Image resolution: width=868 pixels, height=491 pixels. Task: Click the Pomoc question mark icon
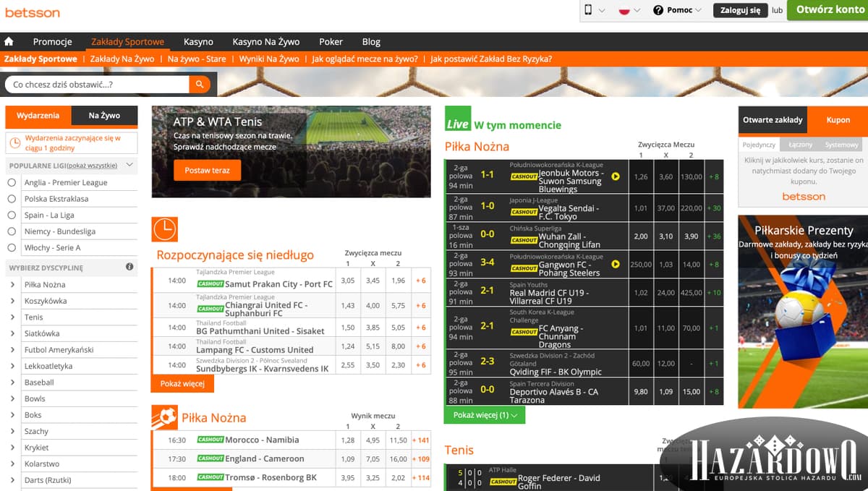click(x=658, y=10)
